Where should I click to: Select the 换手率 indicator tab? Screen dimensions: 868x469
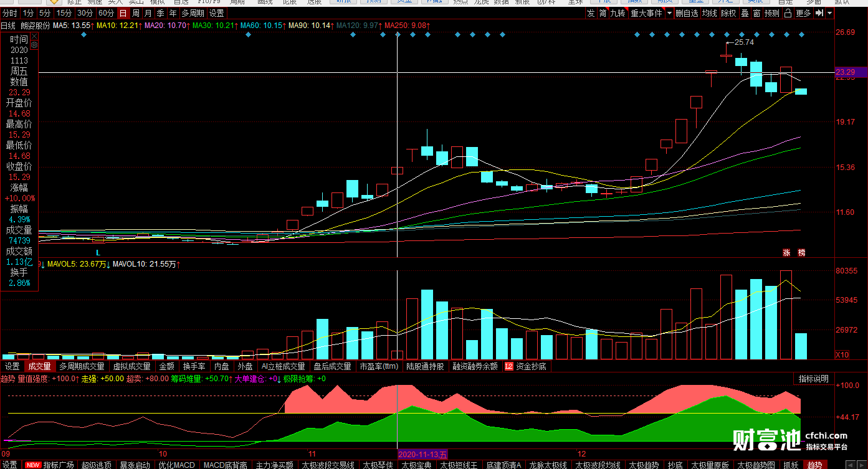[194, 367]
